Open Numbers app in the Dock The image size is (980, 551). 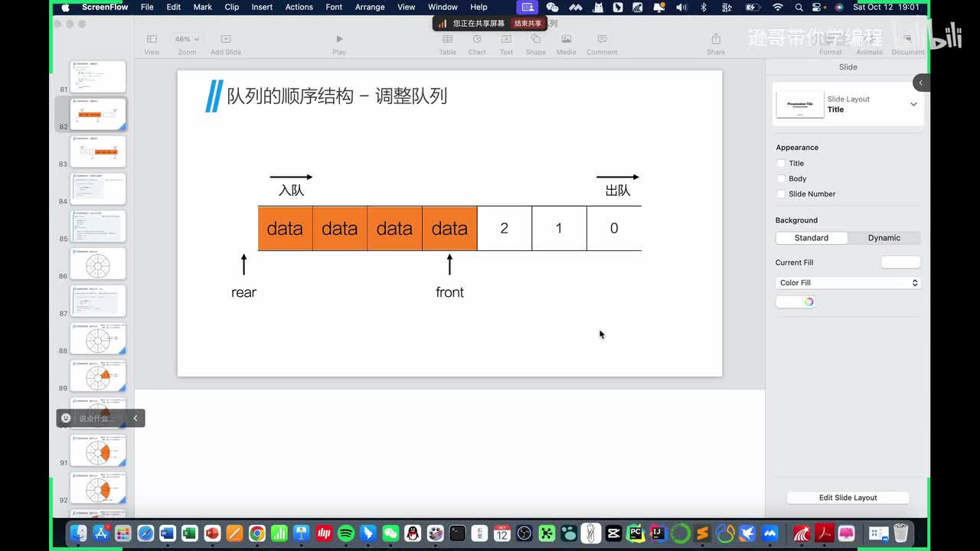(x=279, y=533)
